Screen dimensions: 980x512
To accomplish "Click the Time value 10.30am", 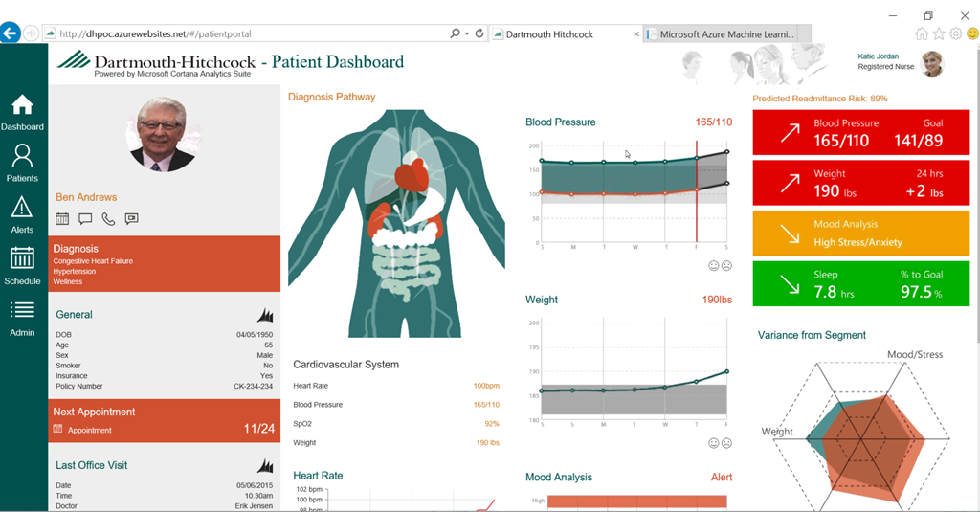I will [258, 496].
